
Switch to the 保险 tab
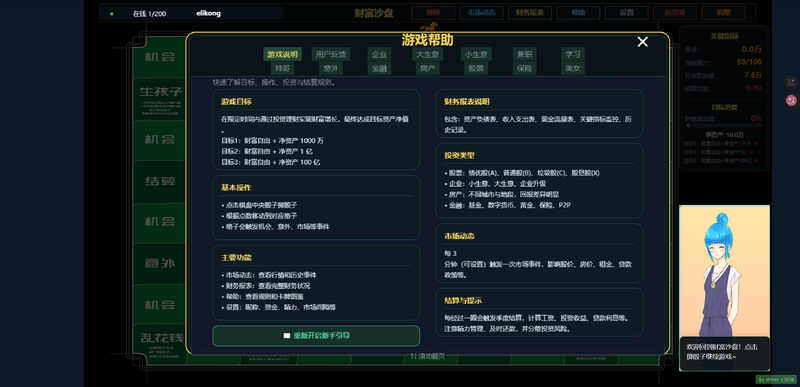(x=524, y=68)
